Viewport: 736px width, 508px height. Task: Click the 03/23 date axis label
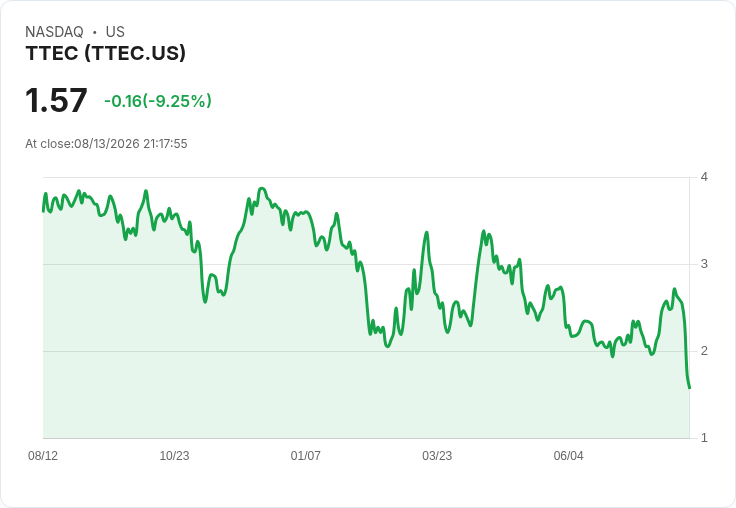437,455
